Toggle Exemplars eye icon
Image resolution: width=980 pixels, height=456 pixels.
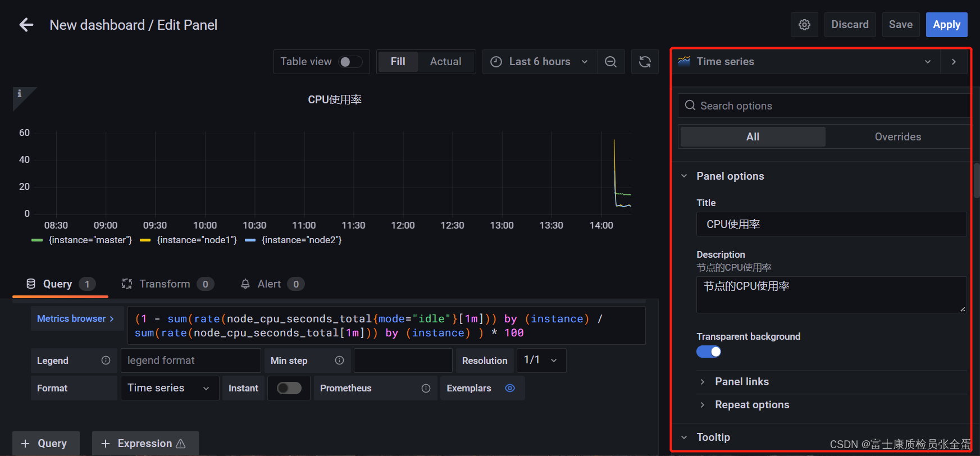[510, 388]
